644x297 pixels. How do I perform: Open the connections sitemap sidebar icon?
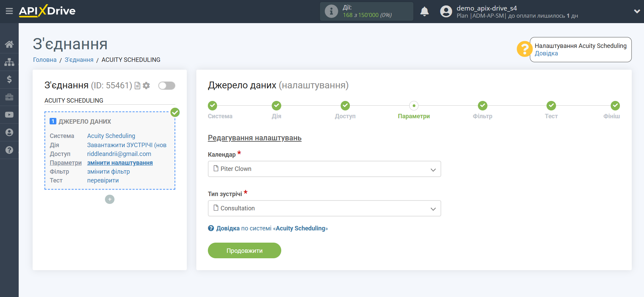(9, 62)
